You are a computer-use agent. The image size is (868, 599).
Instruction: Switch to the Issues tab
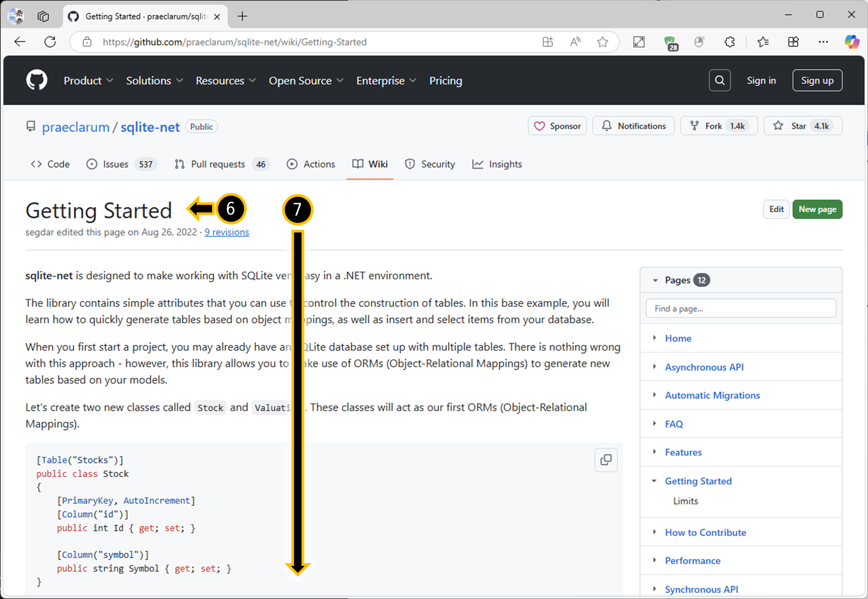tap(121, 164)
